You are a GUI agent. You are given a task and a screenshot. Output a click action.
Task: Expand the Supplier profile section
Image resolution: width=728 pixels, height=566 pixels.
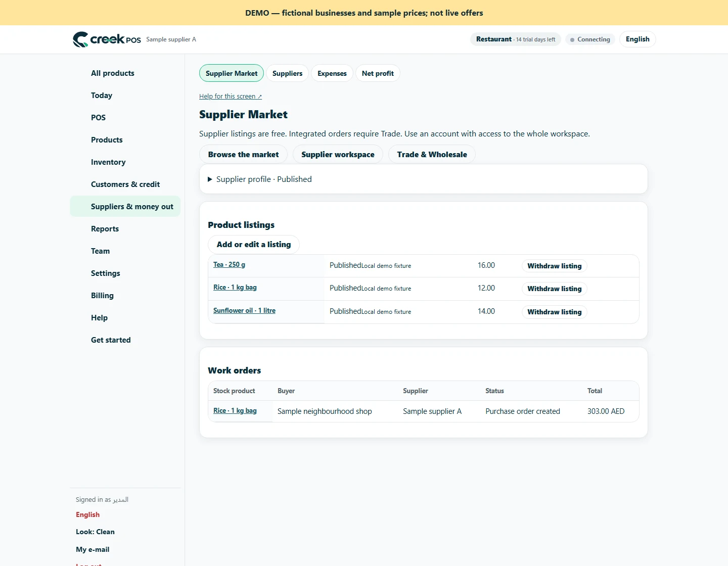click(260, 179)
